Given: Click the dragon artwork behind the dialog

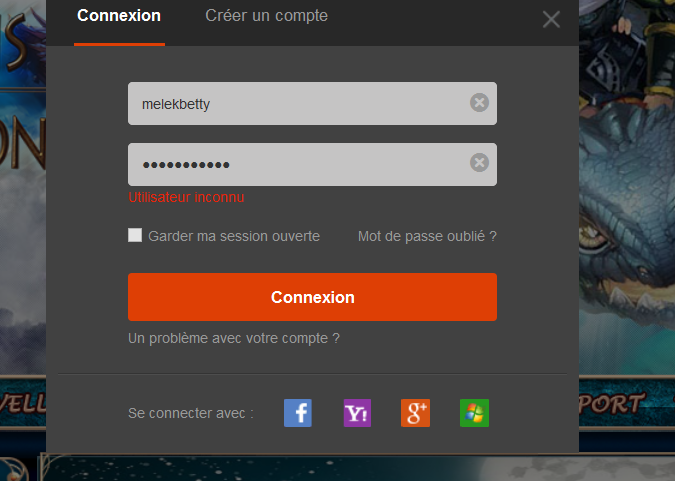Looking at the screenshot, I should coord(625,250).
